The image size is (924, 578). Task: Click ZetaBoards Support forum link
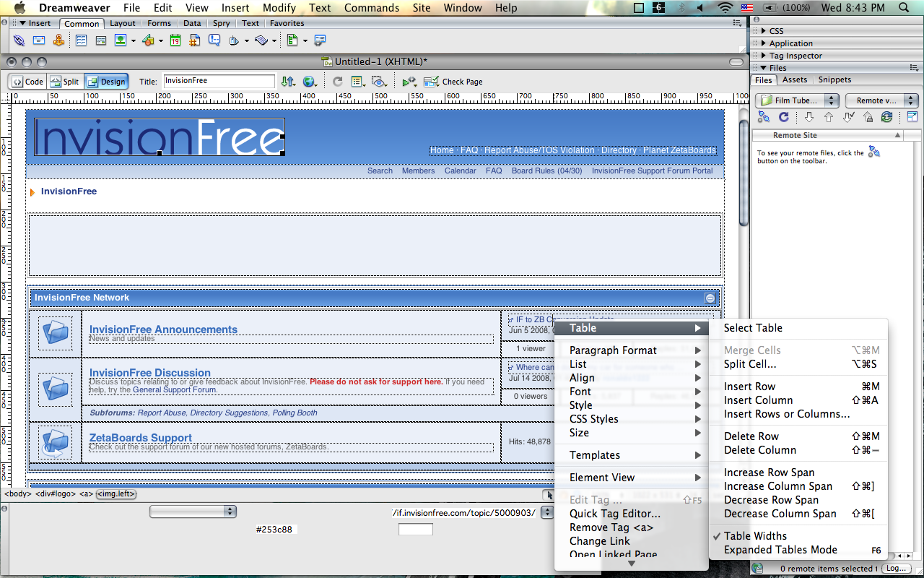coord(141,438)
